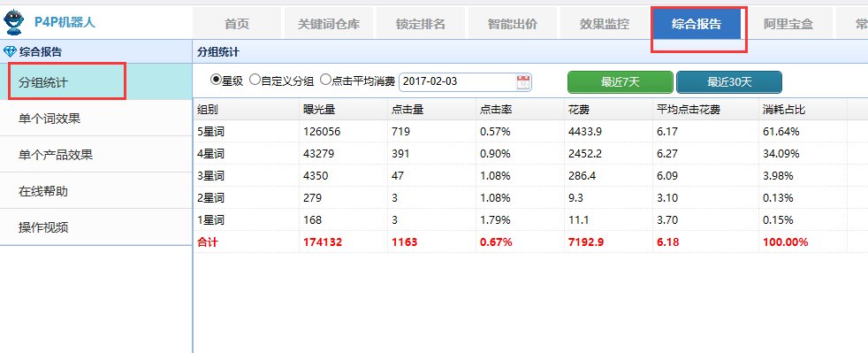
Task: Open the 阿里宝盒 tab
Action: click(x=788, y=23)
